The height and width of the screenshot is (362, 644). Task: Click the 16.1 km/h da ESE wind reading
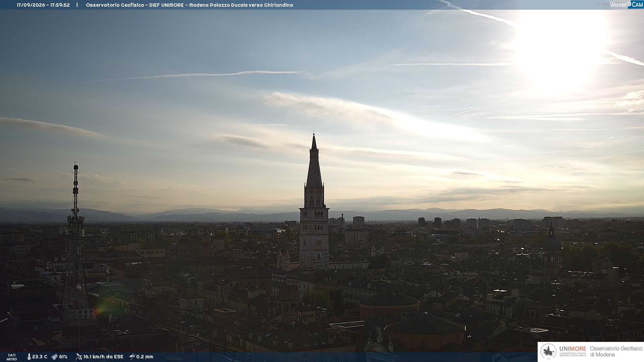(x=103, y=357)
